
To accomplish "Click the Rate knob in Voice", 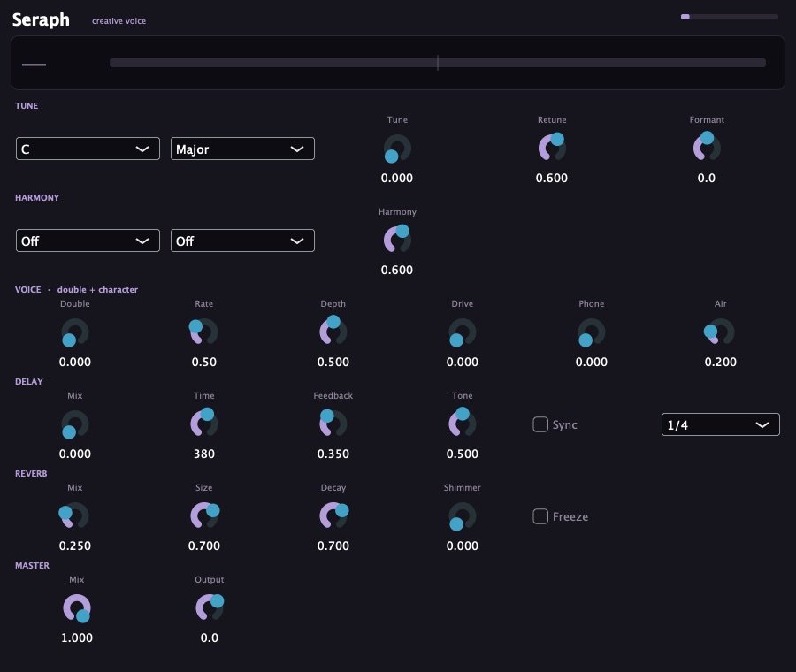I will coord(204,332).
